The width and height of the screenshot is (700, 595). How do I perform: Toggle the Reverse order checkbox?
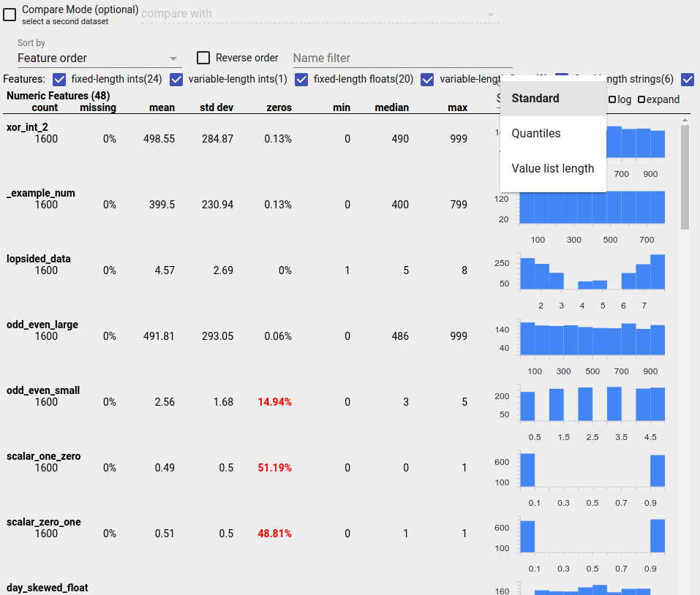coord(202,58)
